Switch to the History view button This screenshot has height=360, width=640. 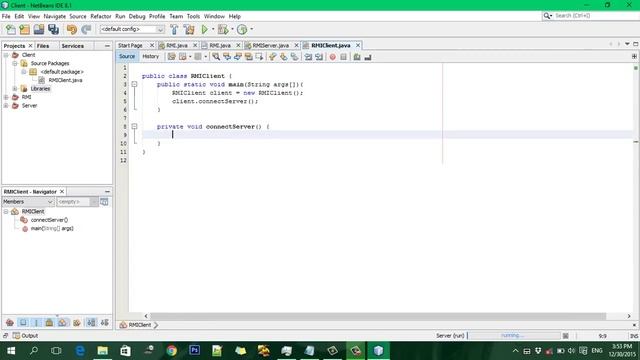(150, 56)
